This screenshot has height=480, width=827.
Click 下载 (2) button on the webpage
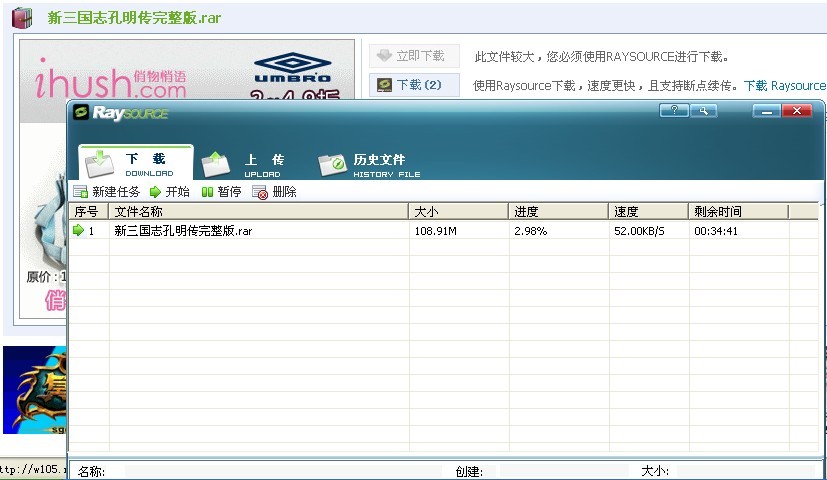coord(414,85)
